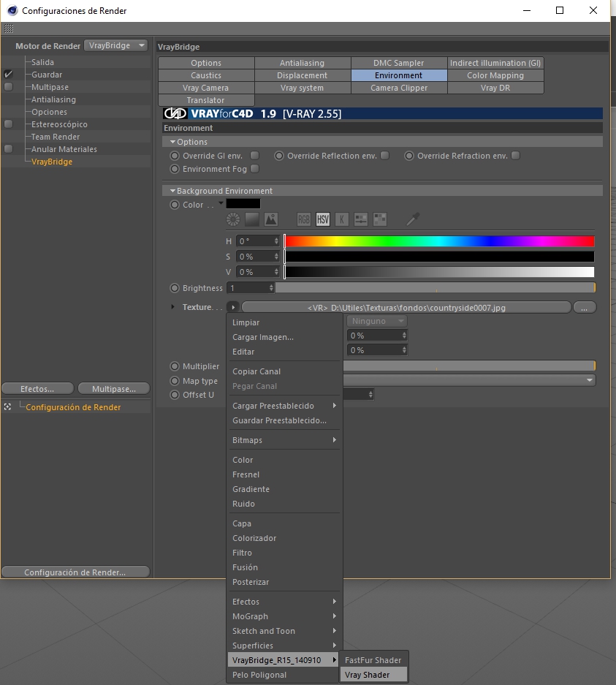Select VrayBridge in the settings tree
The image size is (616, 685).
point(51,162)
